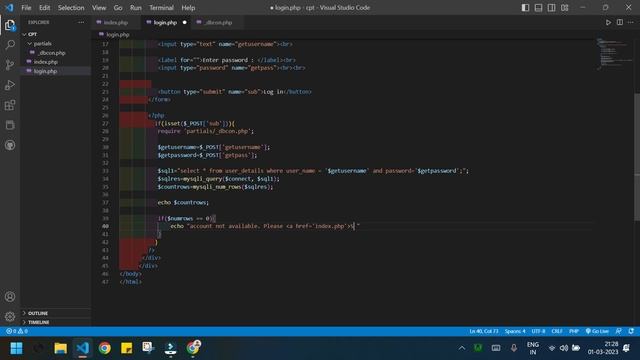Open the ENG IN language switcher
The width and height of the screenshot is (640, 360).
(533, 348)
